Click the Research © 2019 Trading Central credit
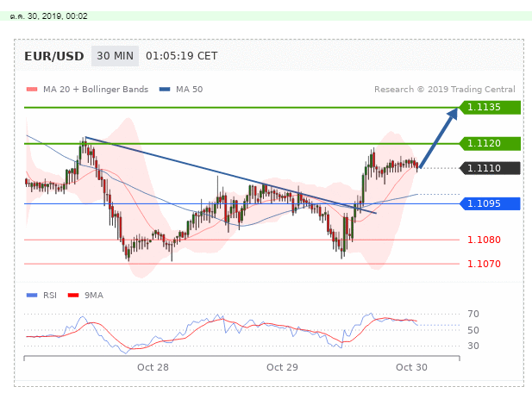Viewport: 532px width, 393px height. click(444, 90)
